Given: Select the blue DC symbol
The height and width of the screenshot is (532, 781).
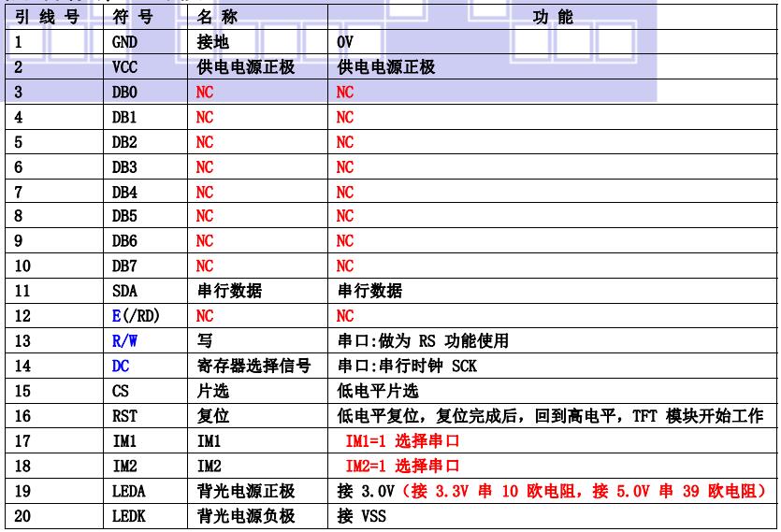Looking at the screenshot, I should pos(120,366).
